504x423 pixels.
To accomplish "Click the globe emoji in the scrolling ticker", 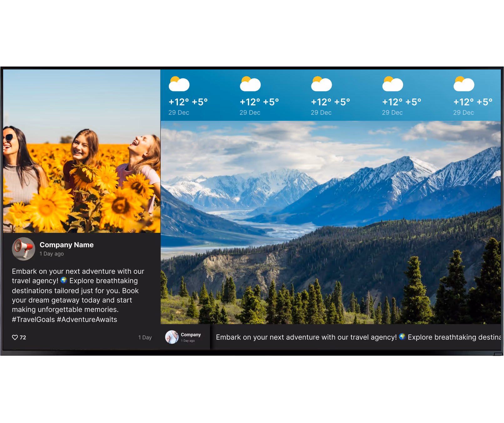I will tap(402, 337).
